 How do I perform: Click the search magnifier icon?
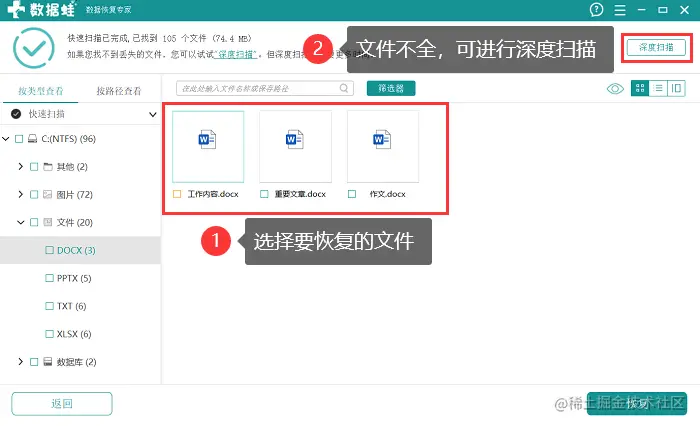click(344, 88)
